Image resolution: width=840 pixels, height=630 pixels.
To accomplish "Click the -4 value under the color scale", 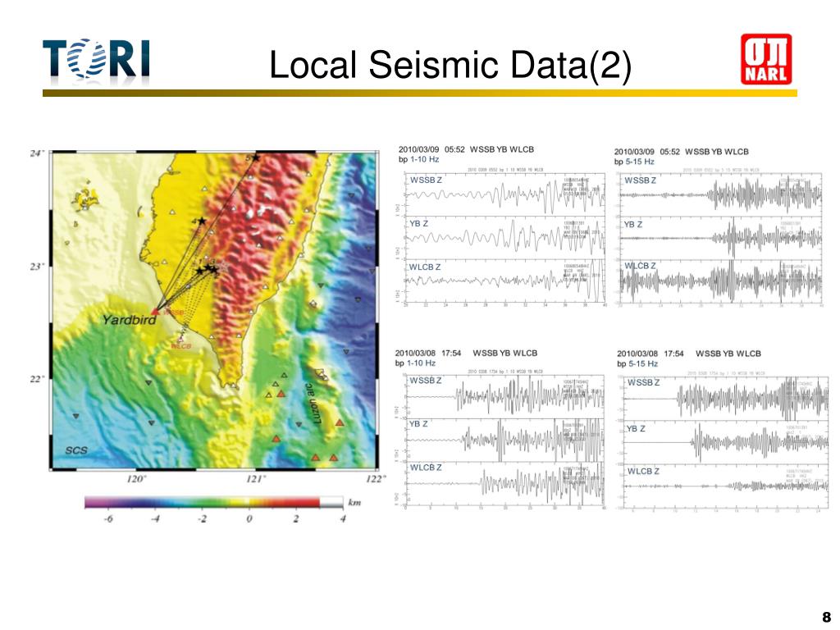I will point(155,518).
